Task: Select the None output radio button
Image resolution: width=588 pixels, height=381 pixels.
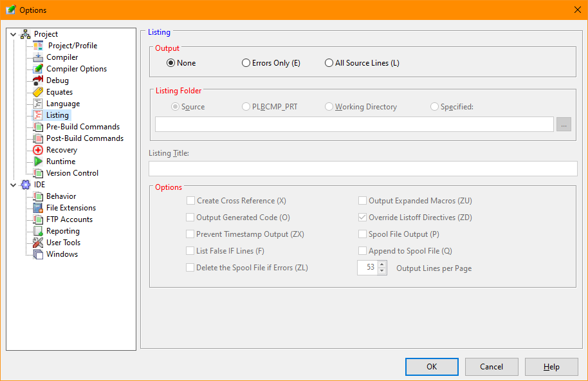Action: tap(171, 63)
